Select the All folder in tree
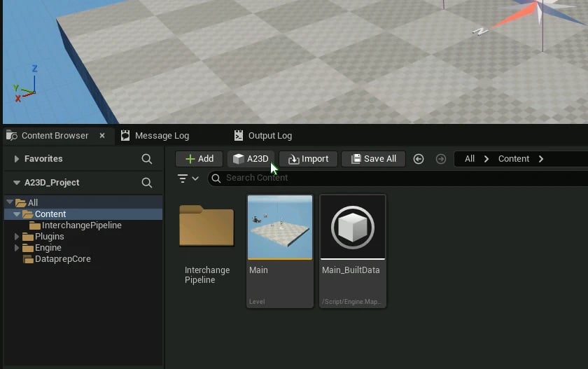 click(83, 202)
